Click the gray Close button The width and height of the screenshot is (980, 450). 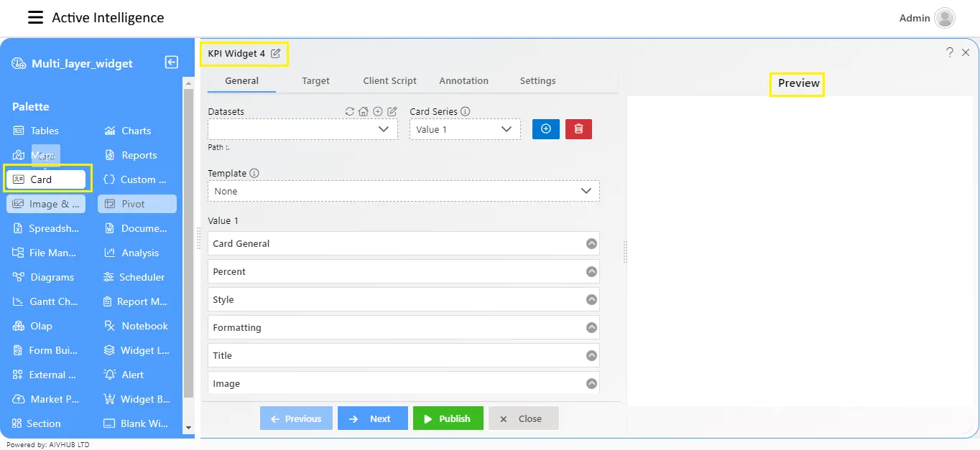pos(523,418)
